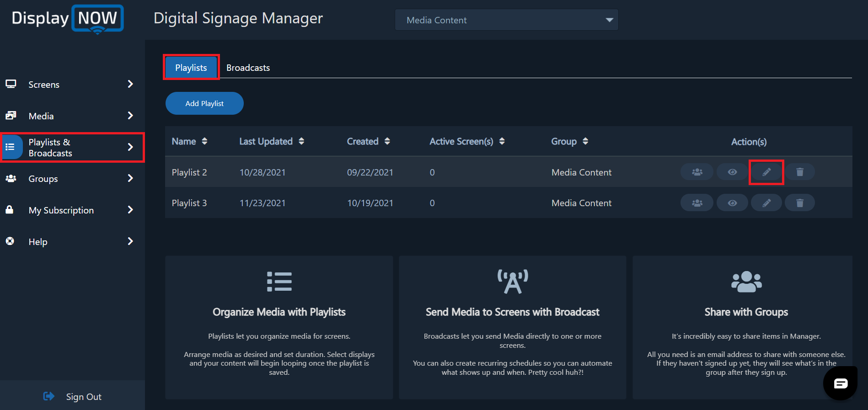Open the chat support bubble icon
This screenshot has width=868, height=410.
[x=841, y=383]
